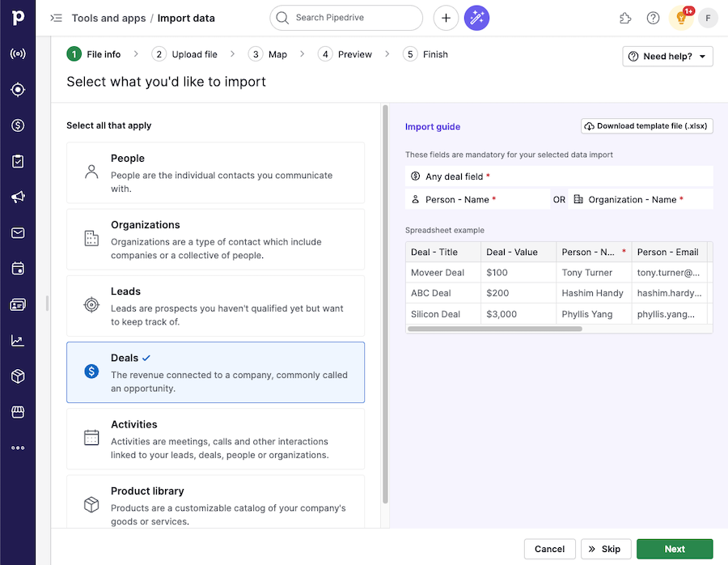The height and width of the screenshot is (565, 728).
Task: Click the Any deal field row
Action: click(x=559, y=176)
